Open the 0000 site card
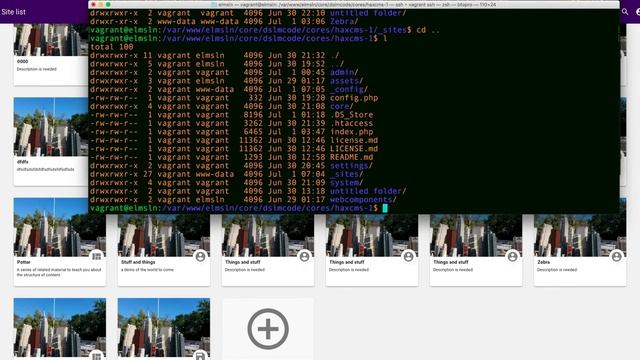The width and height of the screenshot is (640, 360). point(51,55)
